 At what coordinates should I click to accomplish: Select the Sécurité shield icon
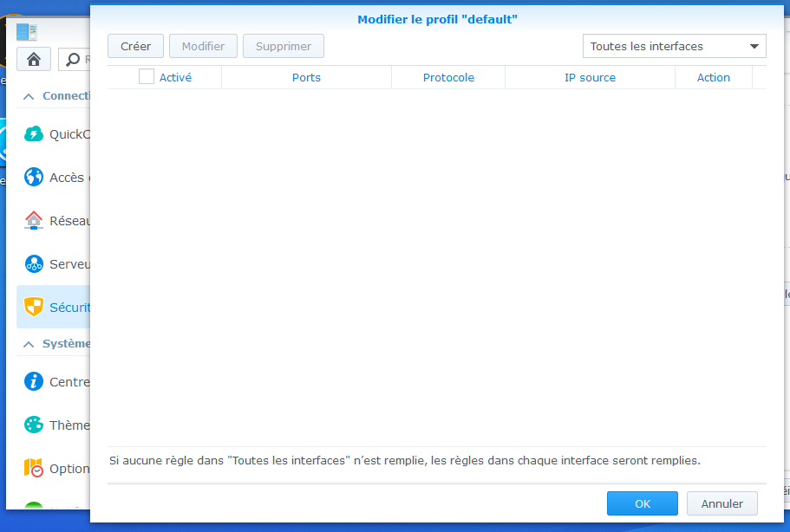tap(34, 307)
